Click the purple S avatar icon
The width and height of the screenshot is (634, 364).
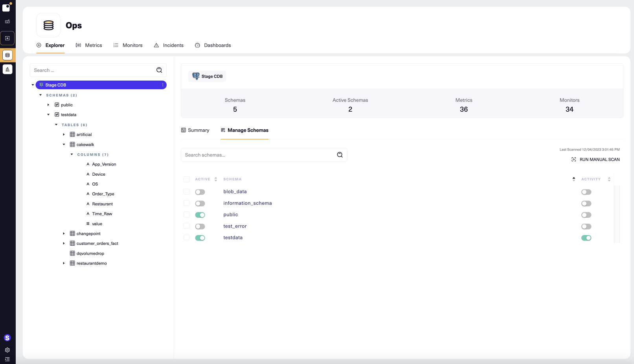pos(7,337)
